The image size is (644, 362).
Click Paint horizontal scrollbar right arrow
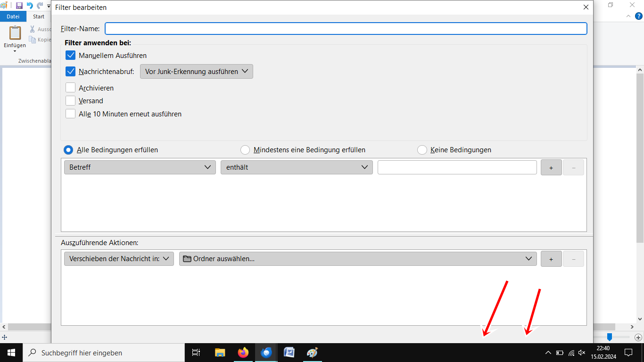pyautogui.click(x=632, y=327)
